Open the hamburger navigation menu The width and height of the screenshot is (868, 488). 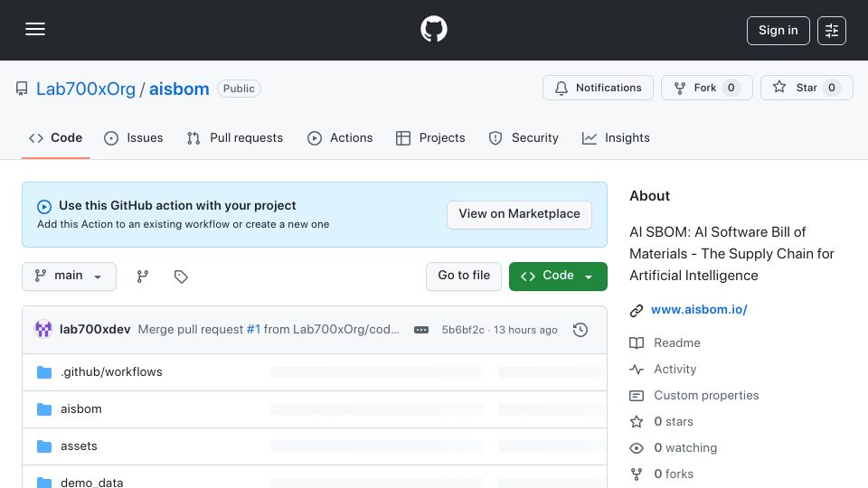(x=35, y=29)
